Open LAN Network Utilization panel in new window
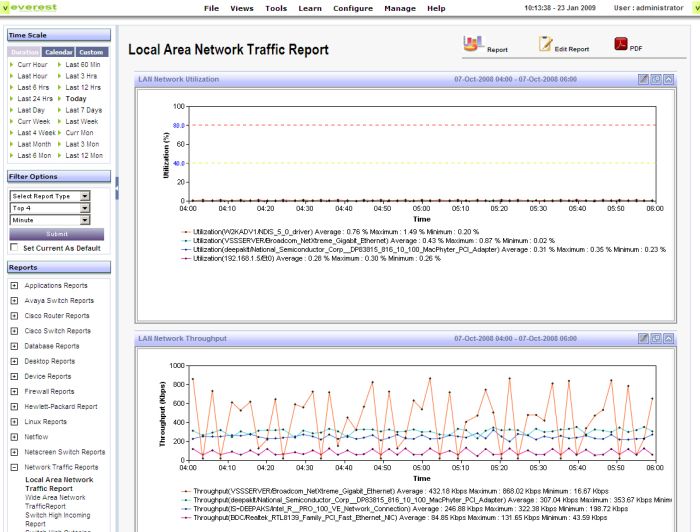700x532 pixels. [x=655, y=79]
